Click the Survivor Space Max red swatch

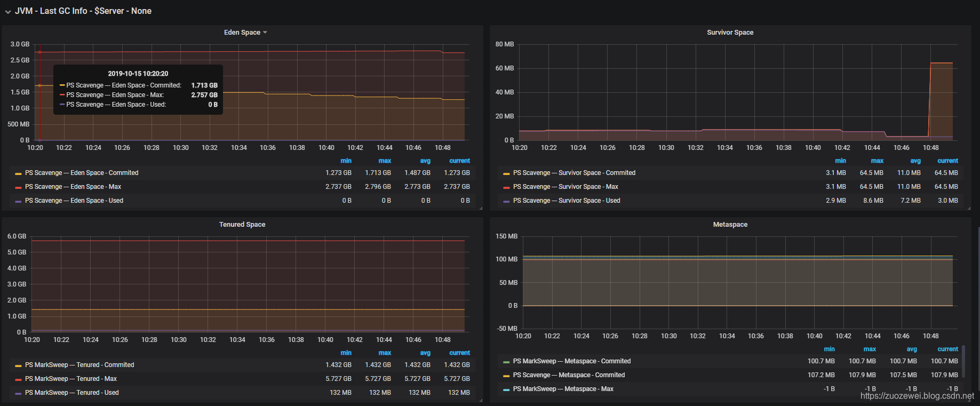click(506, 187)
